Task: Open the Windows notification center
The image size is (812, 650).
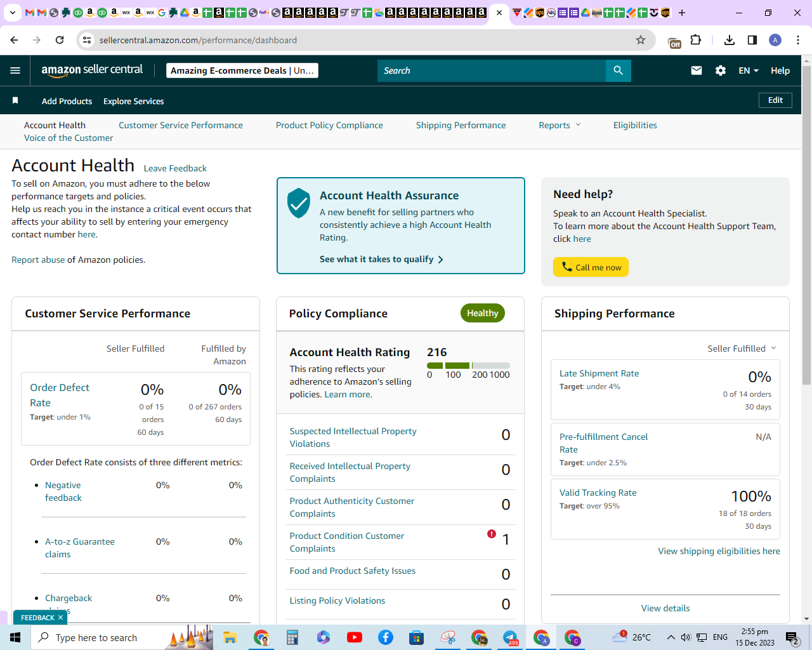Action: tap(792, 637)
